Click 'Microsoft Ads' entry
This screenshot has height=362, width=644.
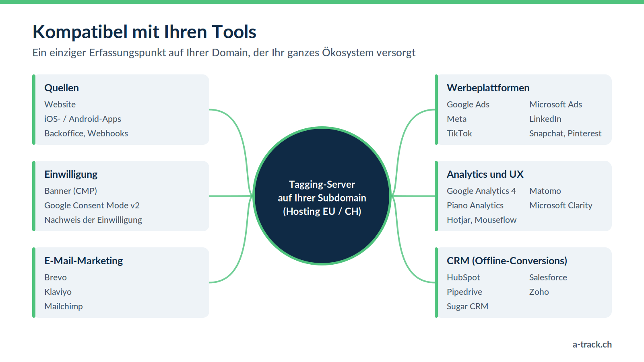tap(555, 104)
